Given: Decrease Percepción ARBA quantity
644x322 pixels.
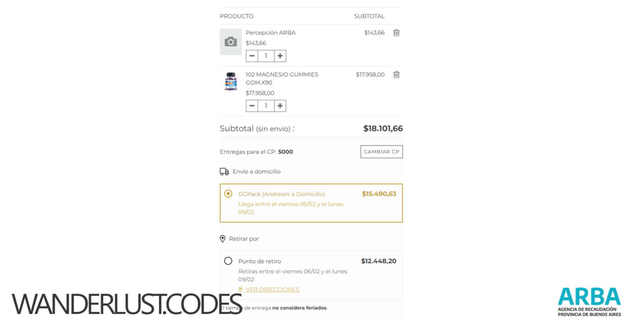Looking at the screenshot, I should (252, 55).
